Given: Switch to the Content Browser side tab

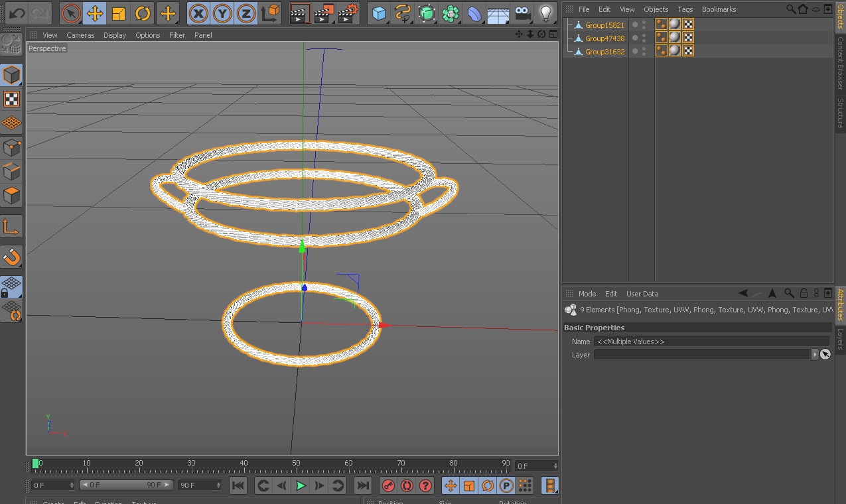Looking at the screenshot, I should point(839,64).
